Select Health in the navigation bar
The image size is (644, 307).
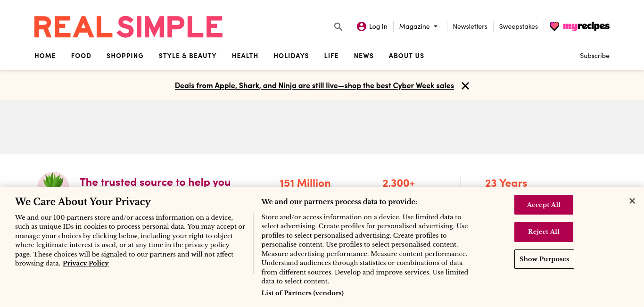(x=245, y=56)
